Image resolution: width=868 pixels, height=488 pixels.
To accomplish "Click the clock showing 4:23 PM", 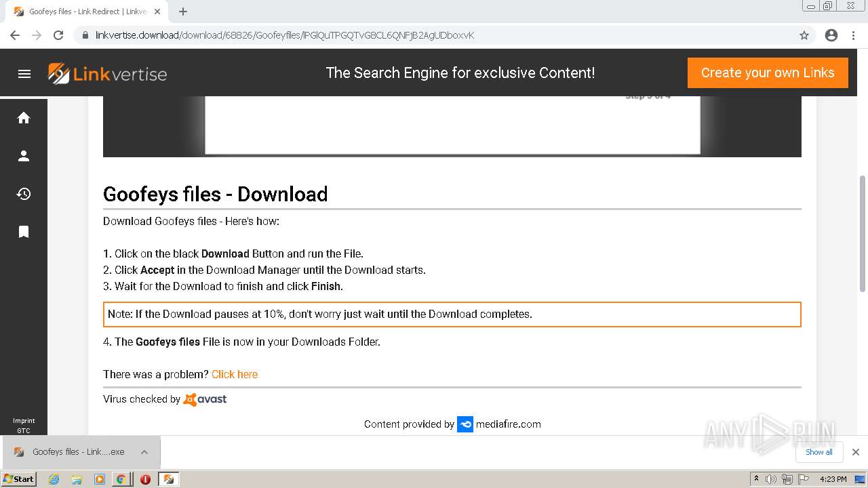I will pos(833,479).
